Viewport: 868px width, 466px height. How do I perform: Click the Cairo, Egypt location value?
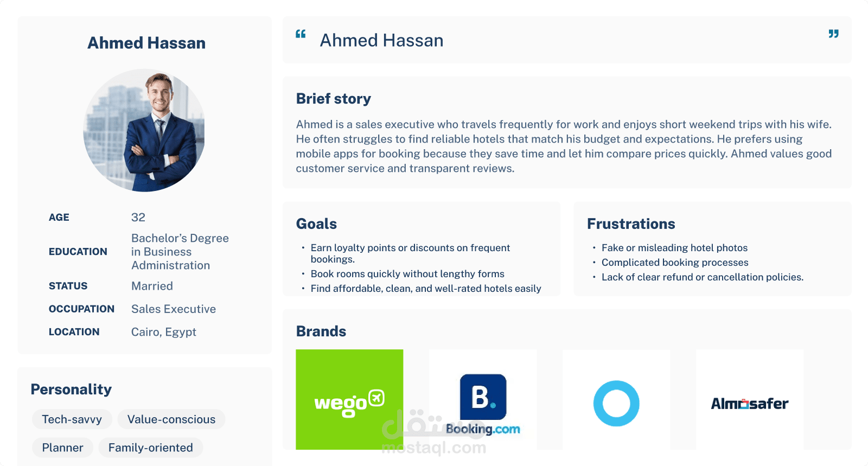click(x=164, y=332)
